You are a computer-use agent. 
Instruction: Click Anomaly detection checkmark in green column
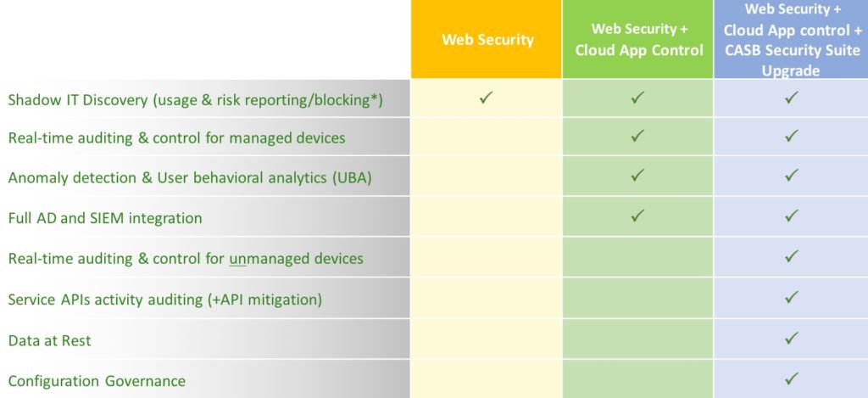coord(637,176)
